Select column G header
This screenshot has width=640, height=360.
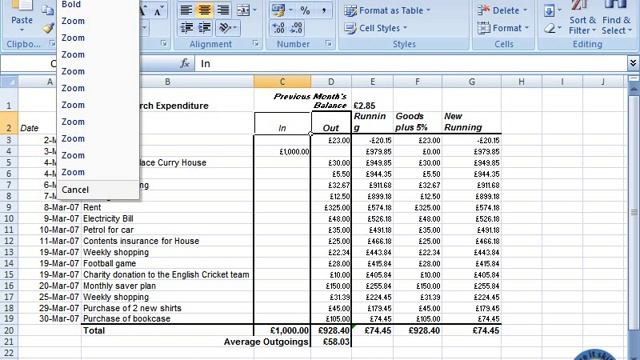click(471, 82)
